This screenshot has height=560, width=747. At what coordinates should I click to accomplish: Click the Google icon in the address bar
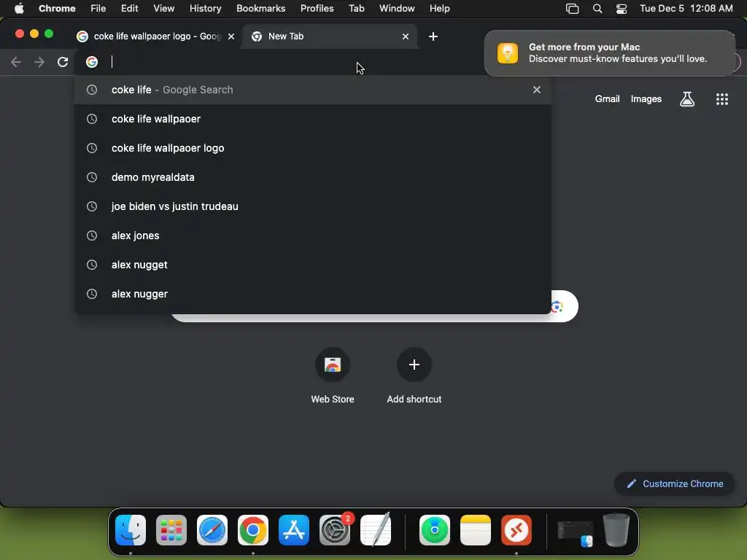(92, 62)
